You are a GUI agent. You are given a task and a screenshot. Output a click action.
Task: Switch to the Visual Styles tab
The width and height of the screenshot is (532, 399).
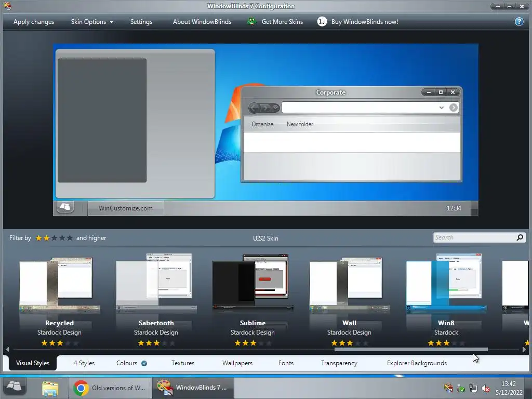coord(33,363)
